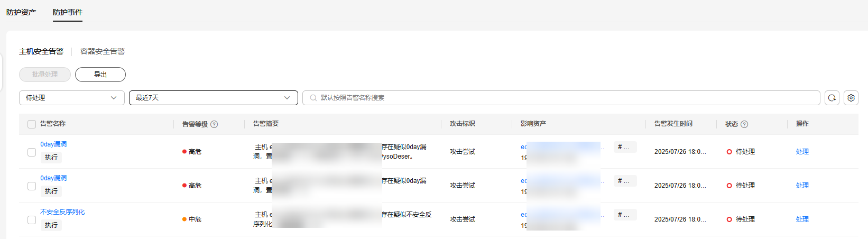Click 处理 for first 0day漏洞 row

[x=802, y=152]
